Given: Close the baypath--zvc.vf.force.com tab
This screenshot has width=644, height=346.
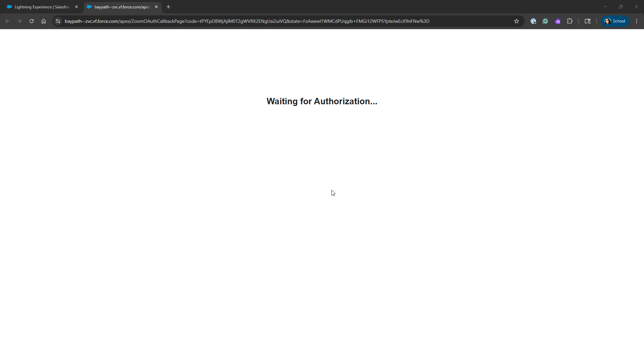Looking at the screenshot, I should point(156,7).
